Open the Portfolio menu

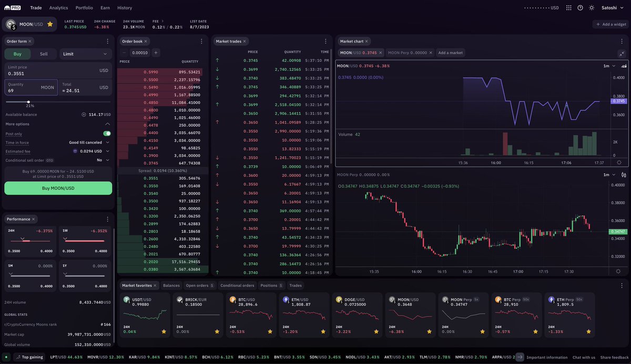[x=84, y=8]
